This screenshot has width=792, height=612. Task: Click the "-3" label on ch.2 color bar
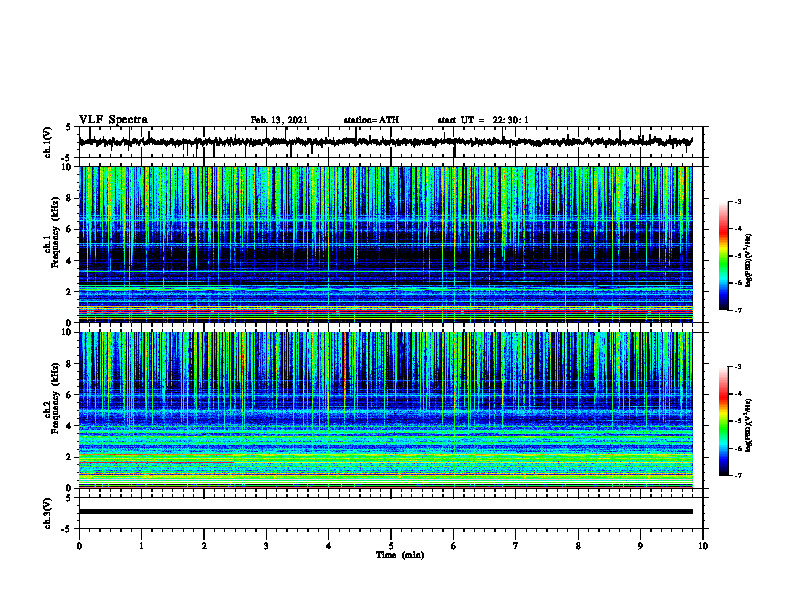(738, 367)
